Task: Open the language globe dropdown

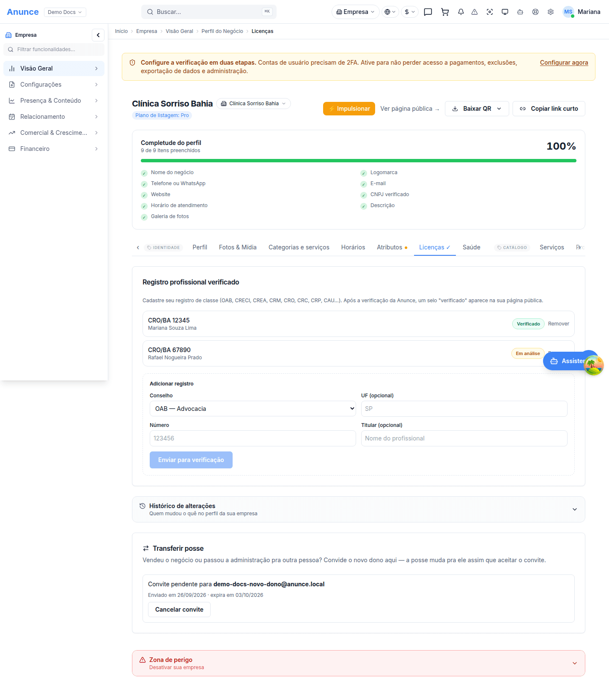Action: pos(390,12)
